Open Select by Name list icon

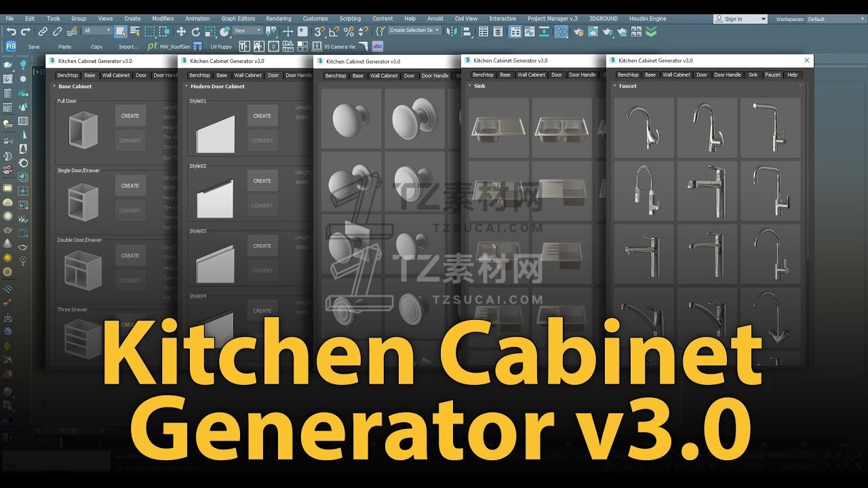tap(135, 31)
